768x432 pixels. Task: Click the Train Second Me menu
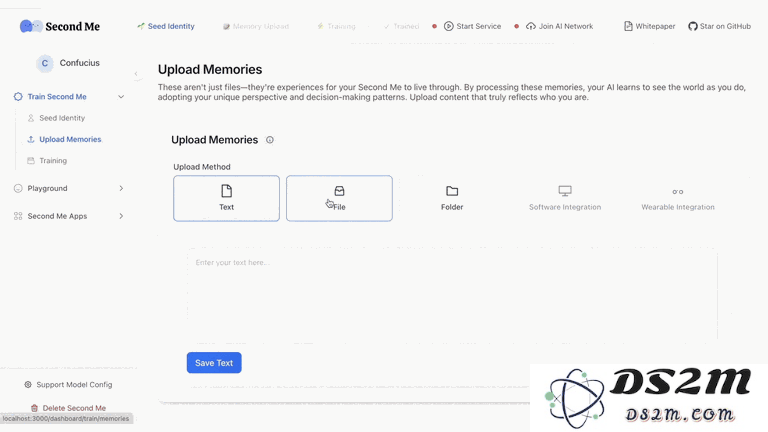pos(69,96)
